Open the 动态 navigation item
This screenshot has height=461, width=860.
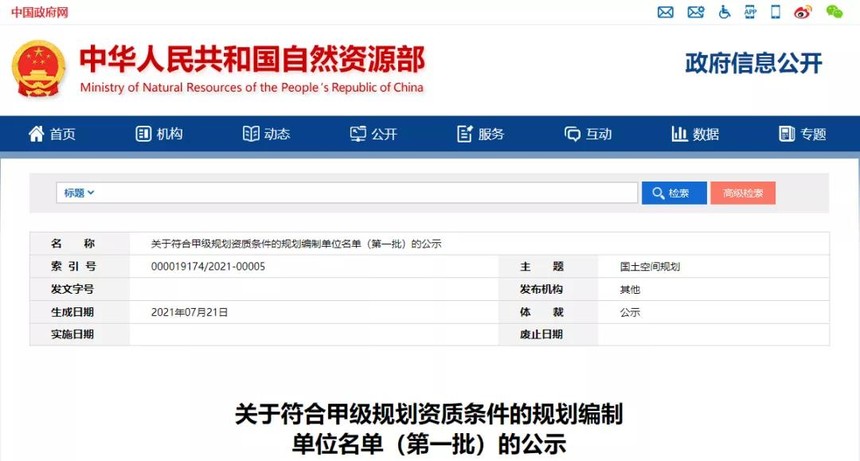point(267,134)
